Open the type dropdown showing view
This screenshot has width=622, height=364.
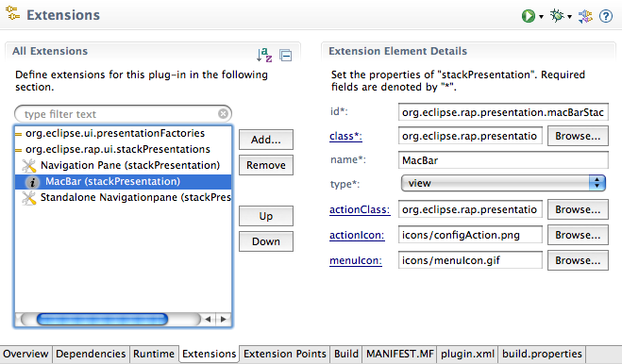[x=503, y=183]
